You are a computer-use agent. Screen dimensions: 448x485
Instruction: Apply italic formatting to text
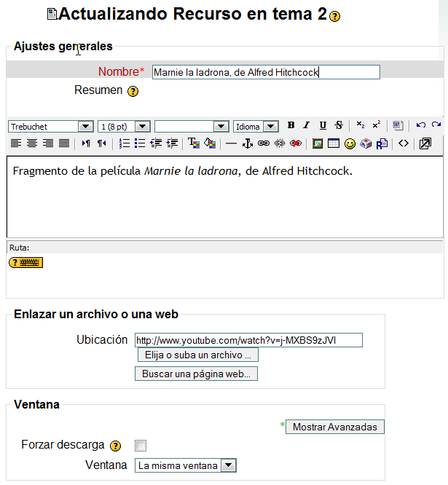307,126
